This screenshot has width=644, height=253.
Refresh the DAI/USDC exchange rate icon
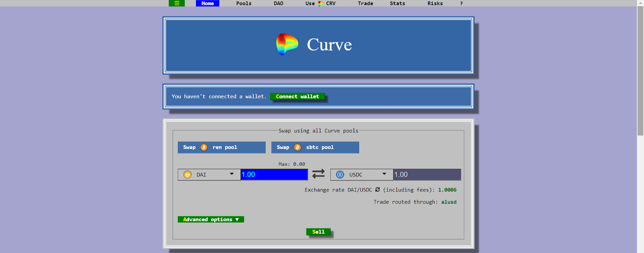pyautogui.click(x=378, y=189)
